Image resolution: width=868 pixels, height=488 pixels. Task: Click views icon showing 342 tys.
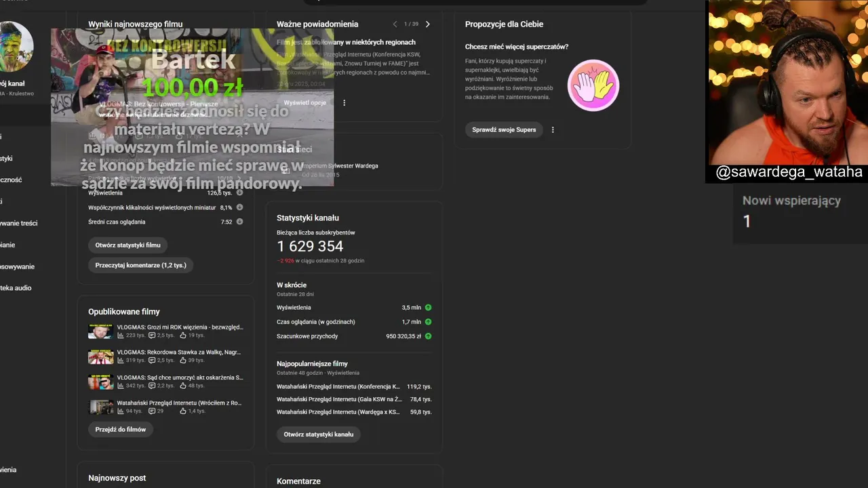point(121,386)
